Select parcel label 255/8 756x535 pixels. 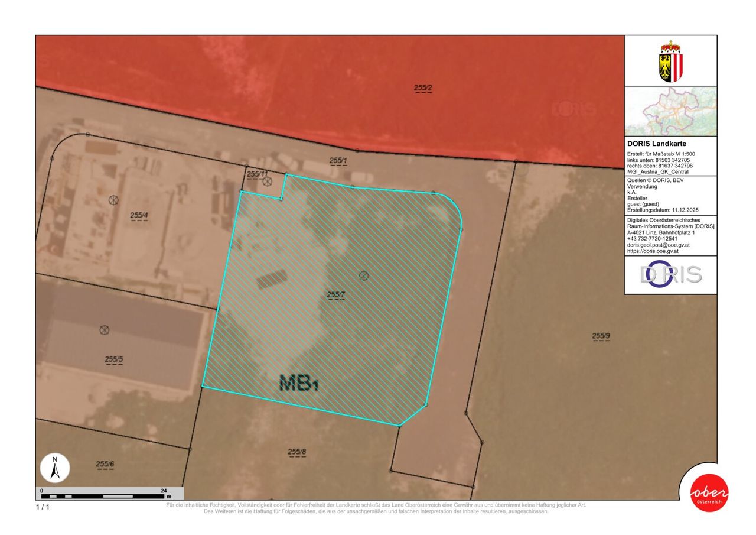pos(297,452)
